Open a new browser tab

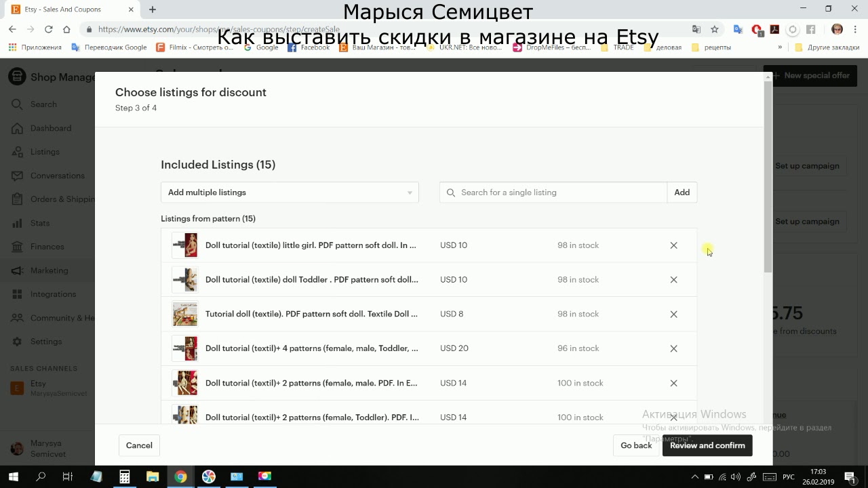click(153, 9)
